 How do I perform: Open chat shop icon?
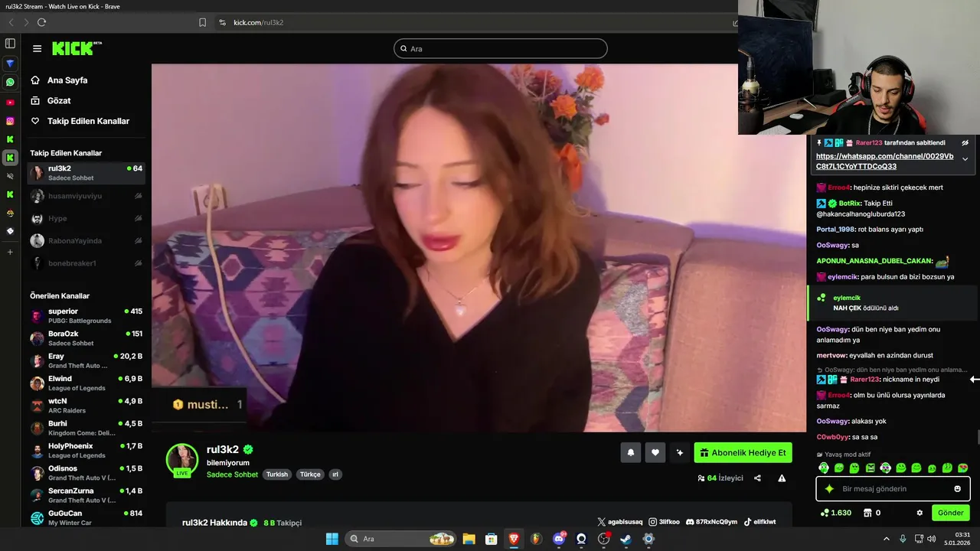(x=867, y=513)
